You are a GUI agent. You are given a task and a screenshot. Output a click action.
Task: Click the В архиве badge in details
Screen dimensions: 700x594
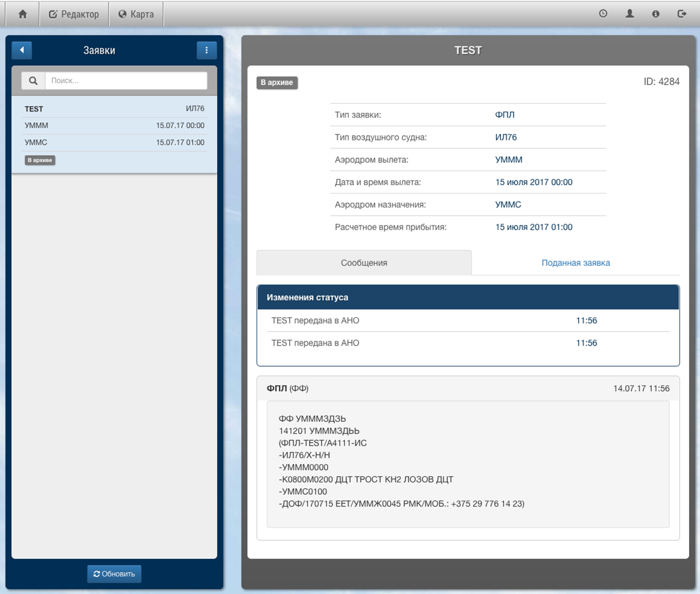click(277, 83)
